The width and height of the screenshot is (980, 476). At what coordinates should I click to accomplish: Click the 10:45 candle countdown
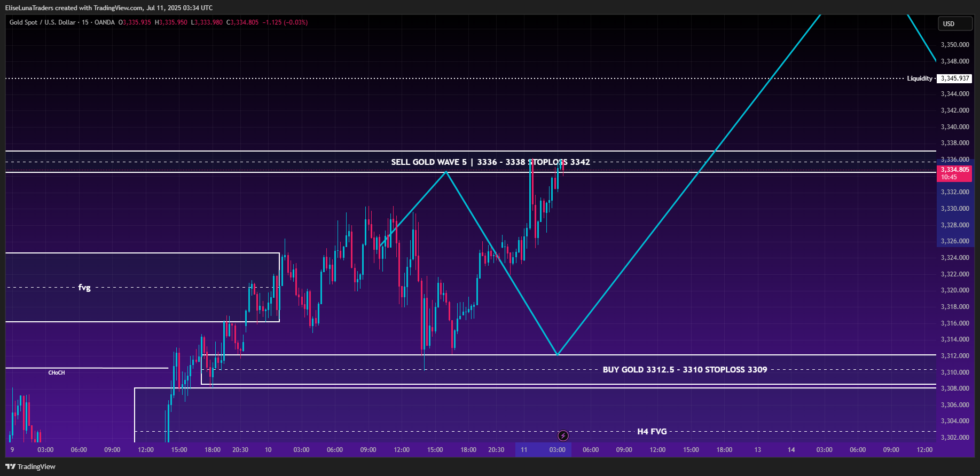[949, 177]
